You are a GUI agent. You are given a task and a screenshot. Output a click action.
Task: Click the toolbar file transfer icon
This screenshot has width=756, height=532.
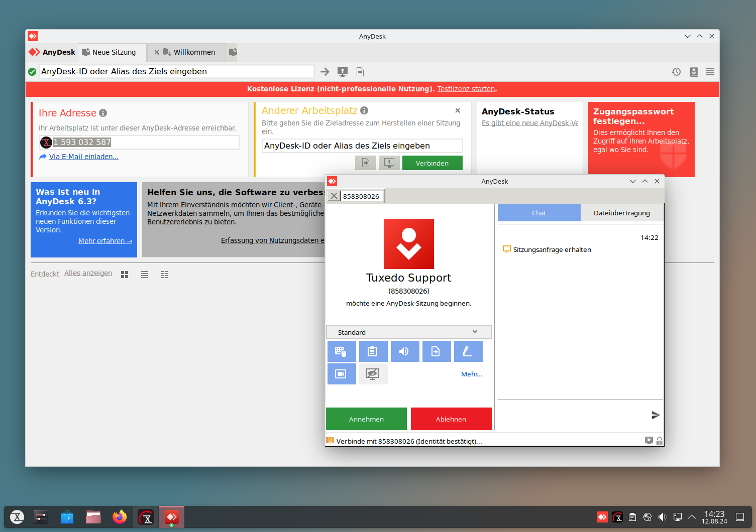pos(360,72)
